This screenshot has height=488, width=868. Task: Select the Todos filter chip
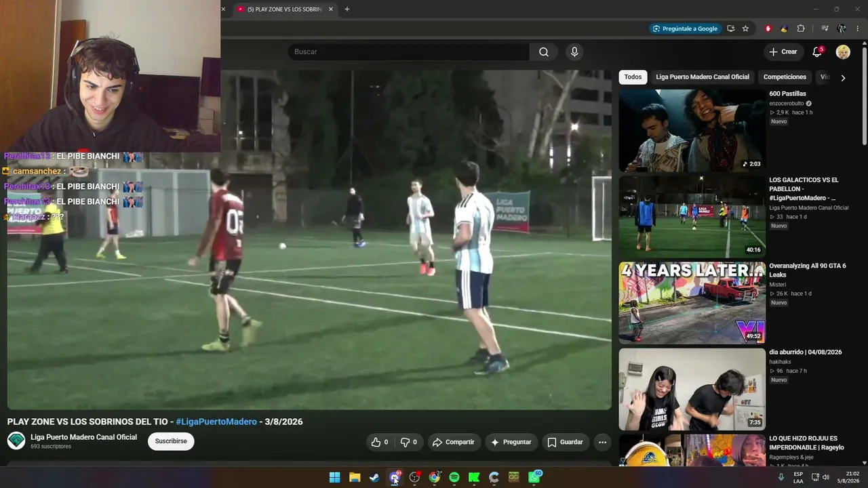point(633,77)
